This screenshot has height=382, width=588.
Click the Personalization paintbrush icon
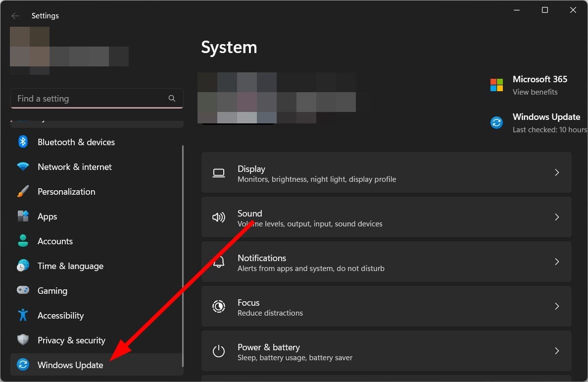[23, 191]
